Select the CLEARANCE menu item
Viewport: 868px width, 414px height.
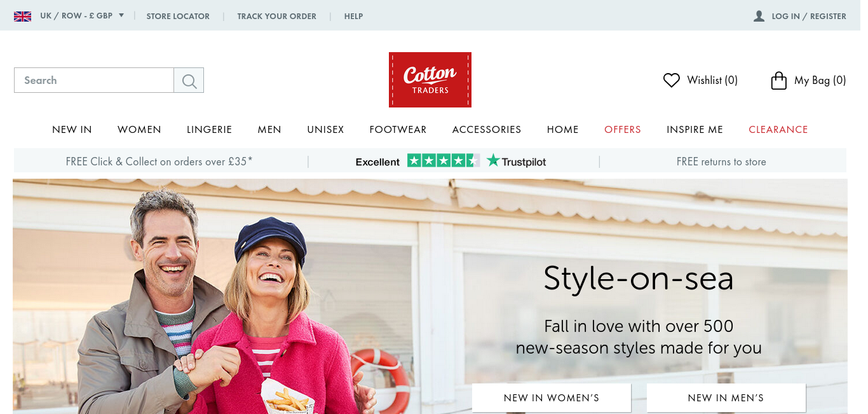(x=778, y=130)
